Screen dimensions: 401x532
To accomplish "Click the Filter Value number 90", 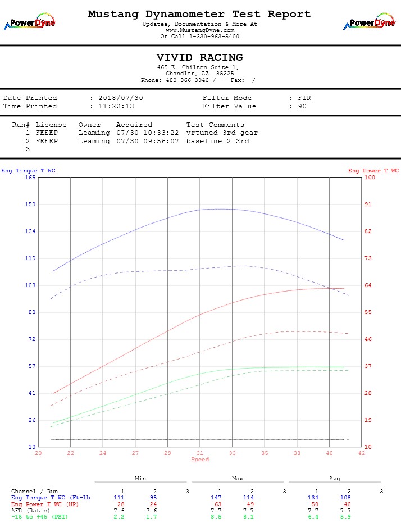I will (x=302, y=106).
